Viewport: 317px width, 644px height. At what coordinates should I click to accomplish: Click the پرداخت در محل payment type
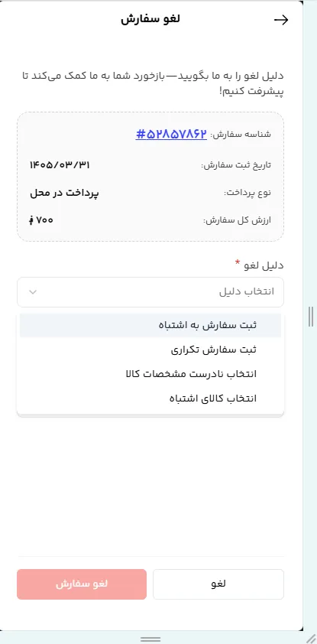pyautogui.click(x=64, y=193)
